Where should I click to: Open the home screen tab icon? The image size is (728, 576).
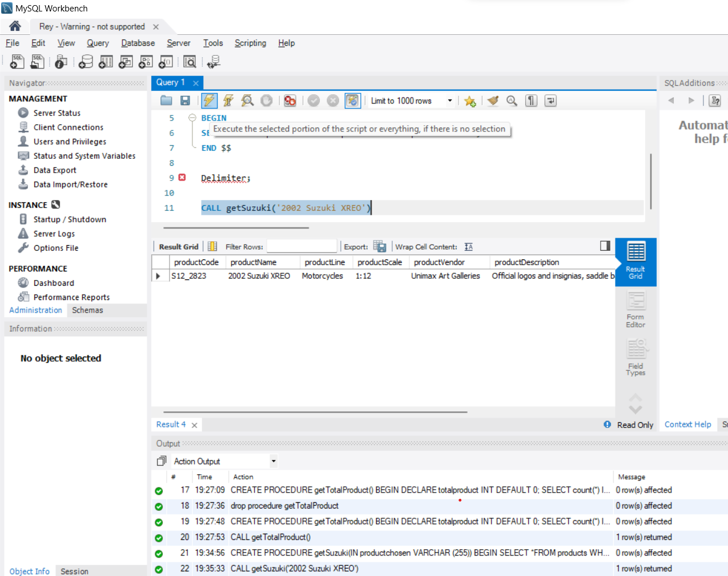(x=15, y=26)
